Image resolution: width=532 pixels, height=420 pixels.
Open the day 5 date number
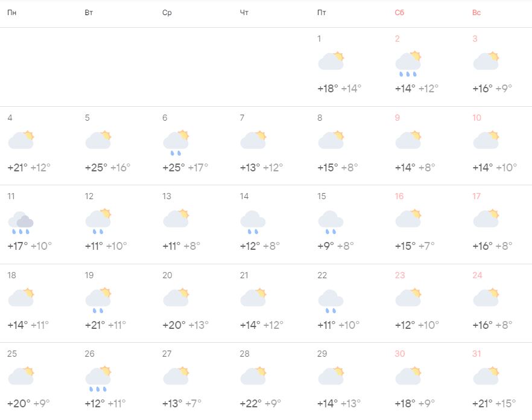tap(87, 118)
